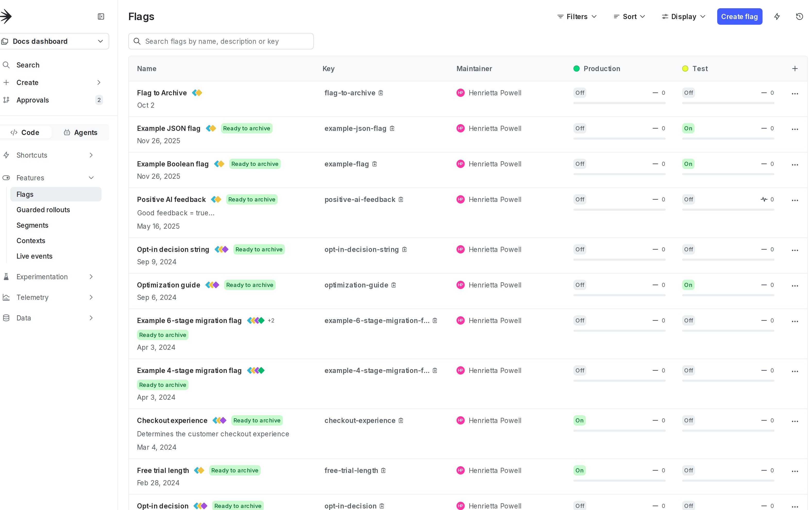Open the Display dropdown

pos(683,16)
